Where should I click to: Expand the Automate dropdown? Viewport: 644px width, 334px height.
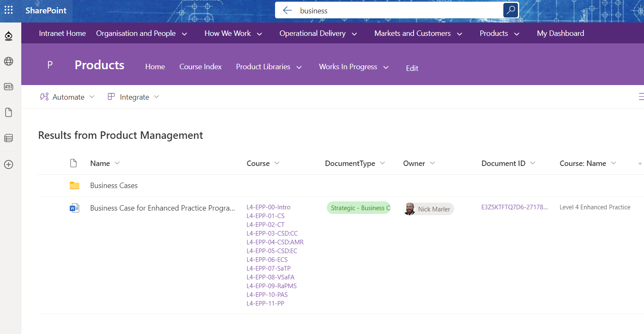point(68,97)
